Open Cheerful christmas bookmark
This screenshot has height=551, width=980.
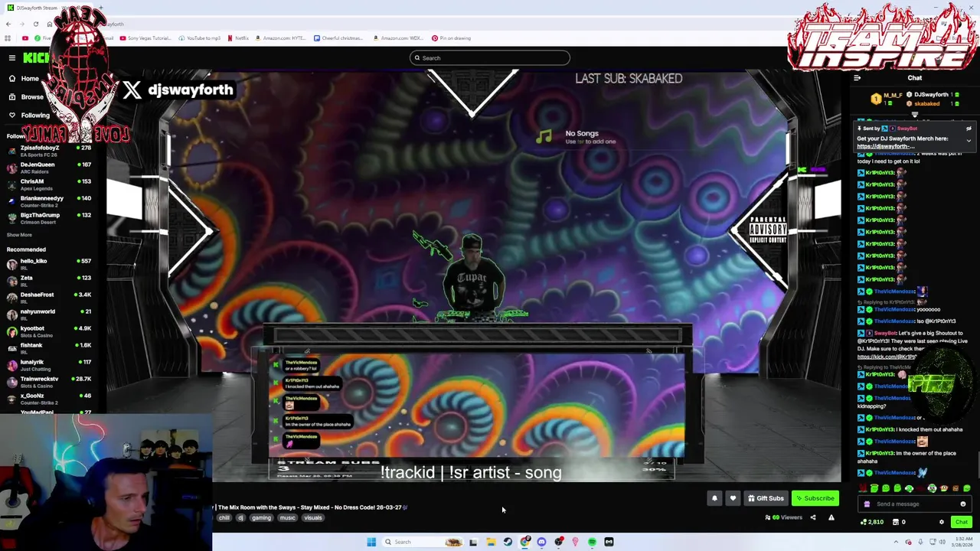tap(338, 38)
